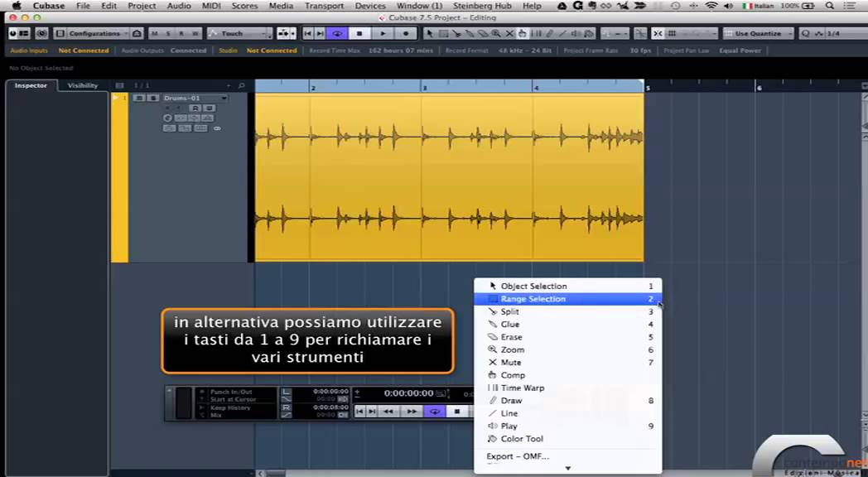Choose Comp from context menu
Image resolution: width=868 pixels, height=477 pixels.
568,375
